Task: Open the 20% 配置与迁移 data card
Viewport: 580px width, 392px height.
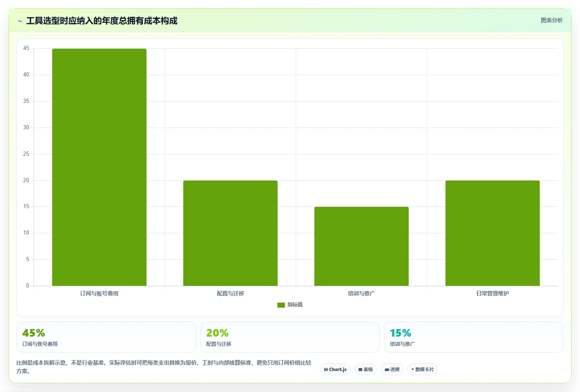Action: pyautogui.click(x=290, y=337)
